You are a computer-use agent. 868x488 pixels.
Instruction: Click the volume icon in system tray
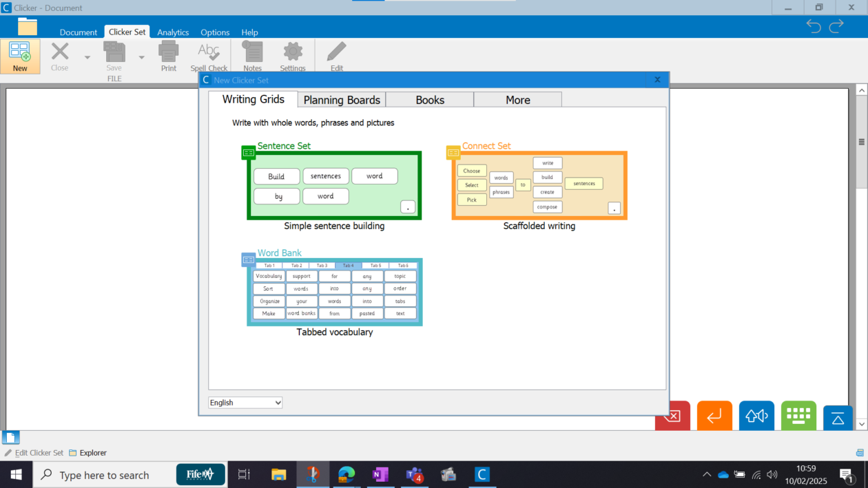(772, 474)
